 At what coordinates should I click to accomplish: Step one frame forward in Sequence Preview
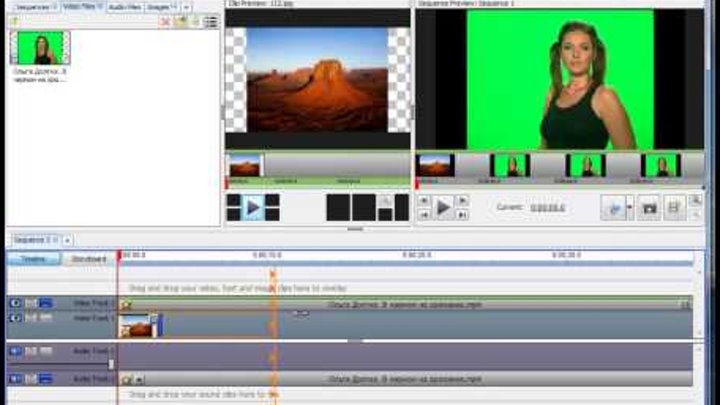click(x=463, y=201)
